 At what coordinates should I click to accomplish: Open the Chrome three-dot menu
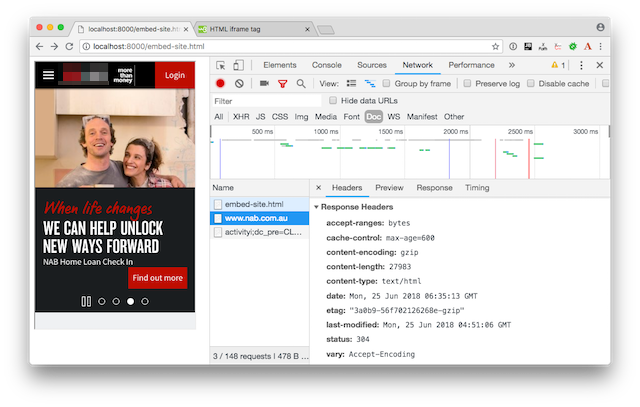pos(601,47)
